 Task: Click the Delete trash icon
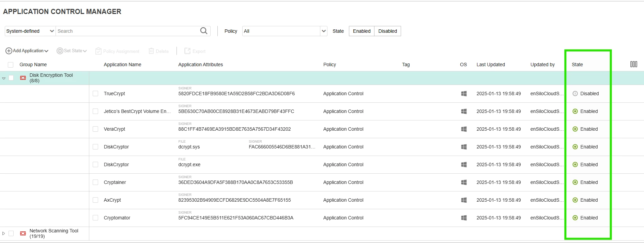coord(151,51)
